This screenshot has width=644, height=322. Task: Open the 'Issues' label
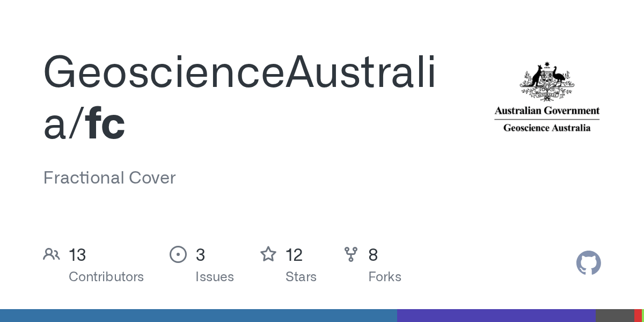215,277
